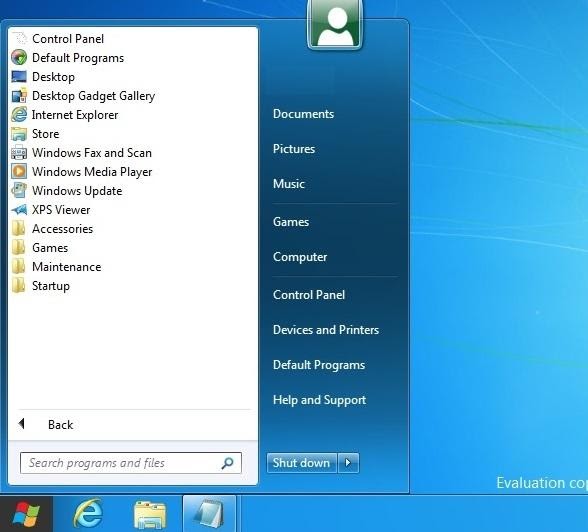Open Internet Explorer from the taskbar
Viewport: 588px width, 532px height.
(x=88, y=514)
